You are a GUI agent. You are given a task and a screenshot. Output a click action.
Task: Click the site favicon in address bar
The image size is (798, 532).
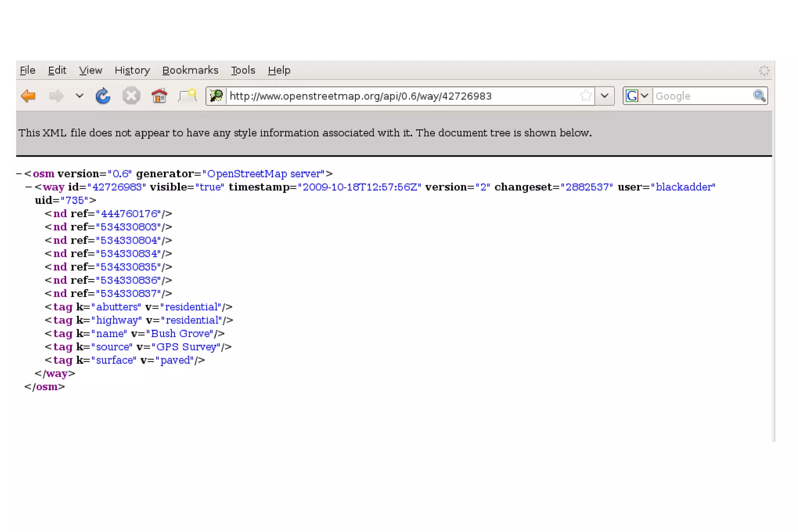(216, 96)
